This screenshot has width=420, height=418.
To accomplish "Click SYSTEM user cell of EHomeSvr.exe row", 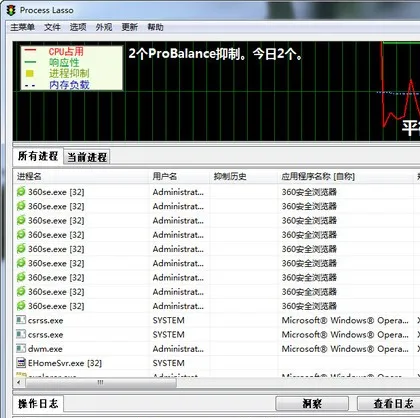I will (168, 363).
